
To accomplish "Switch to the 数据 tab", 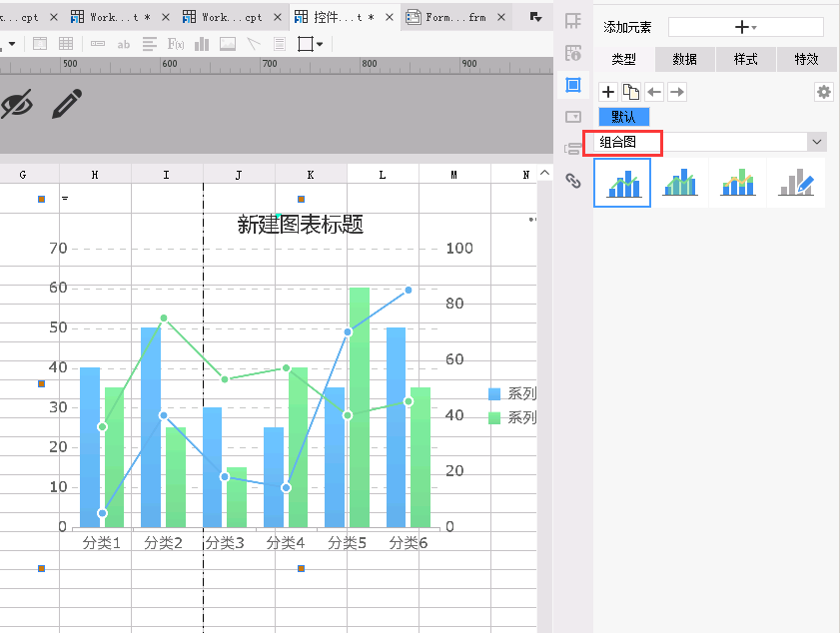I will [x=684, y=59].
